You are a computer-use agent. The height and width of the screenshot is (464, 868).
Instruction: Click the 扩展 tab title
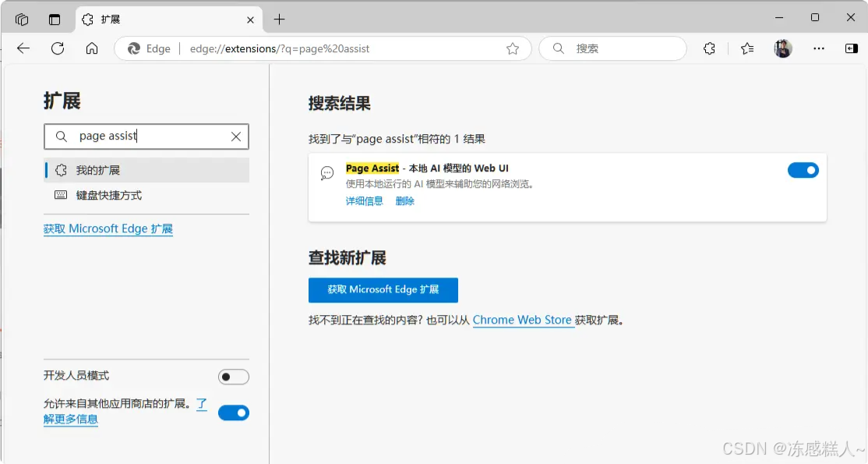110,19
